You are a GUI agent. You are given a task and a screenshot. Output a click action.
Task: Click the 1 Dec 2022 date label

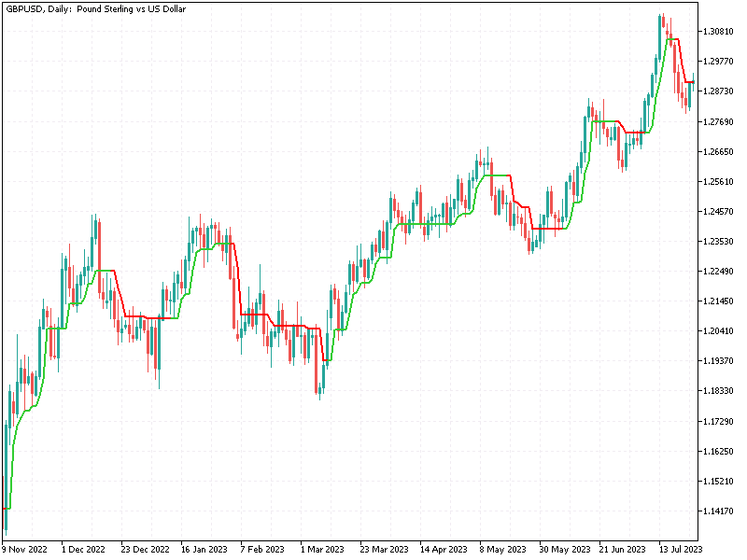(x=83, y=550)
